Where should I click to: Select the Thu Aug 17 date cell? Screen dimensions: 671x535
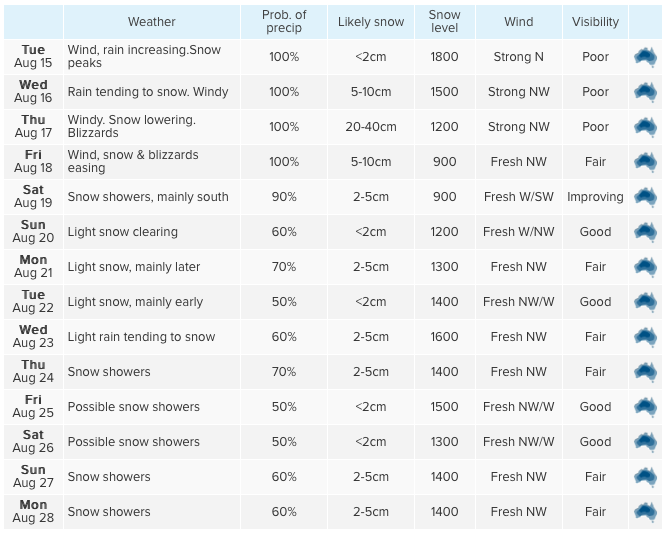(33, 127)
